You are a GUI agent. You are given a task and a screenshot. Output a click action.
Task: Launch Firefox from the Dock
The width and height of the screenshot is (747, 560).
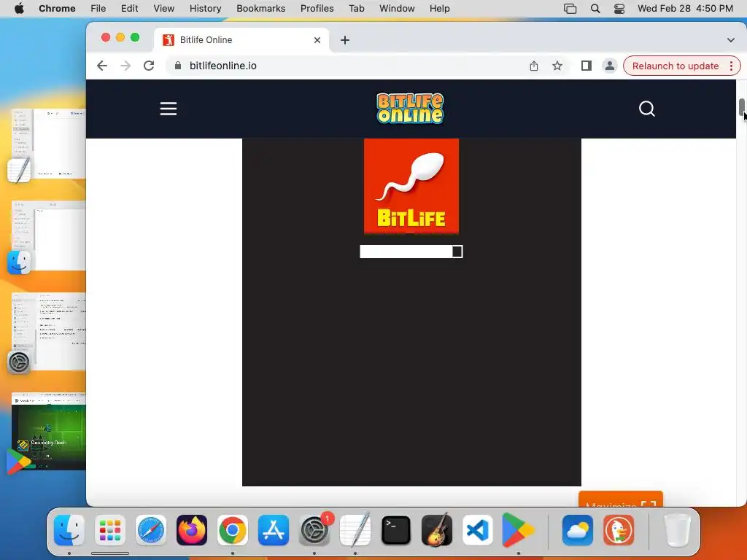tap(192, 530)
